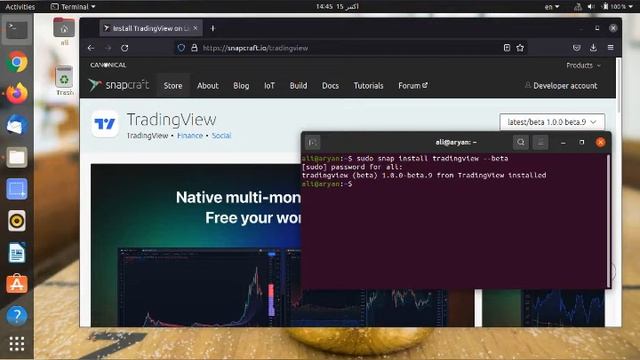Open terminal search icon
The image size is (640, 360).
pos(521,142)
